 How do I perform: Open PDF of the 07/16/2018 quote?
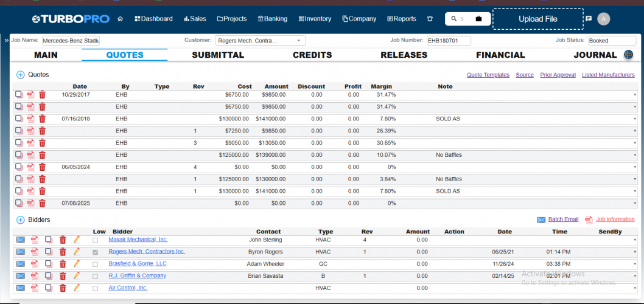coord(30,119)
